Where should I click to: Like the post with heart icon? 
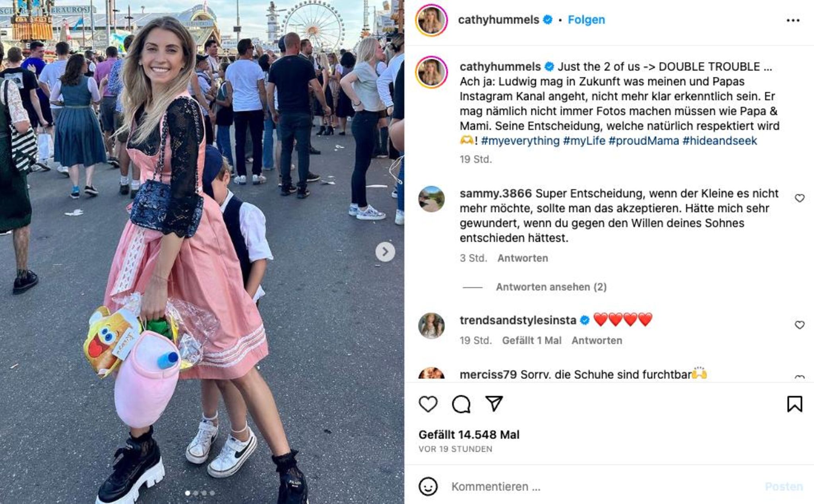(x=428, y=404)
